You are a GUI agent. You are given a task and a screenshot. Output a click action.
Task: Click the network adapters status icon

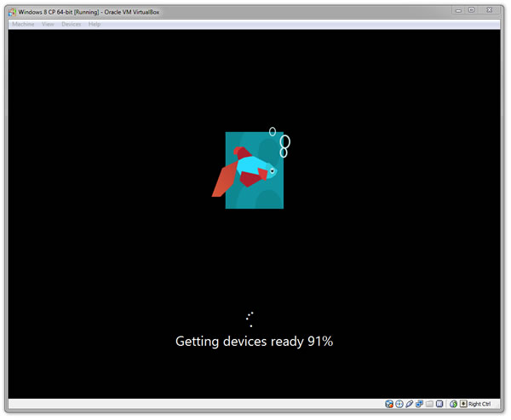[419, 404]
